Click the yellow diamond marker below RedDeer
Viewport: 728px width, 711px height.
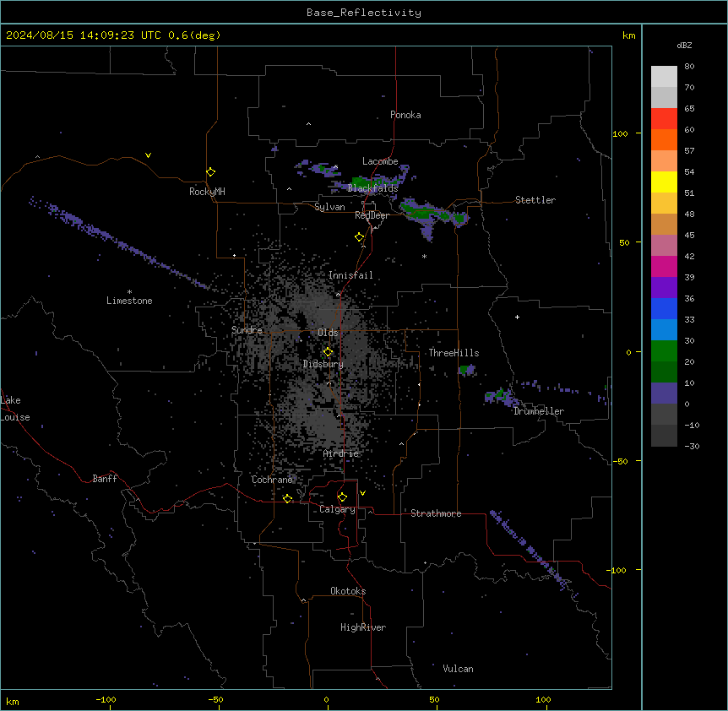click(360, 237)
